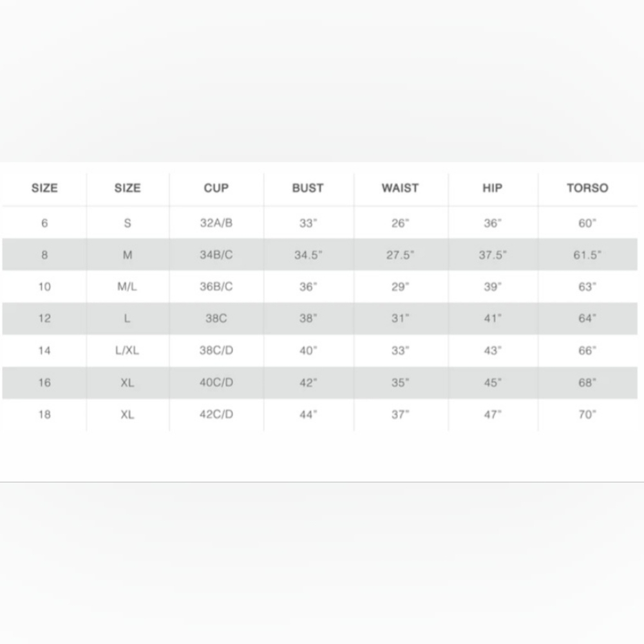Click the HIP column header

(492, 189)
